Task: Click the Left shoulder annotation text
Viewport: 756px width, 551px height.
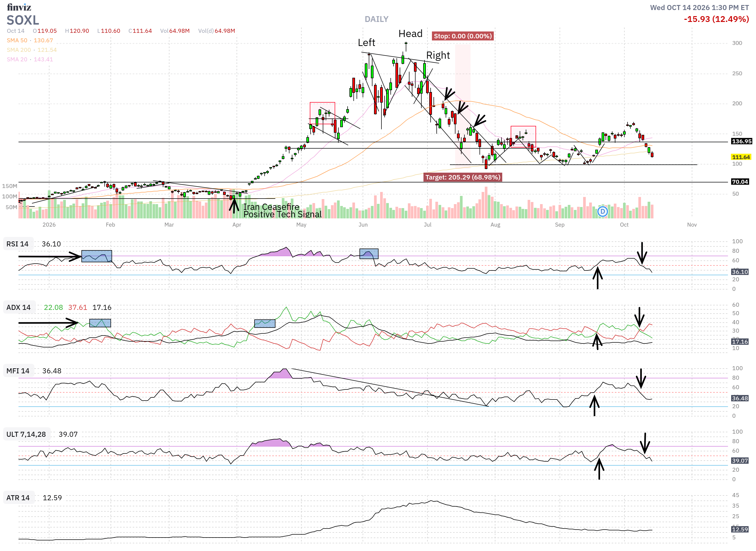Action: coord(366,43)
